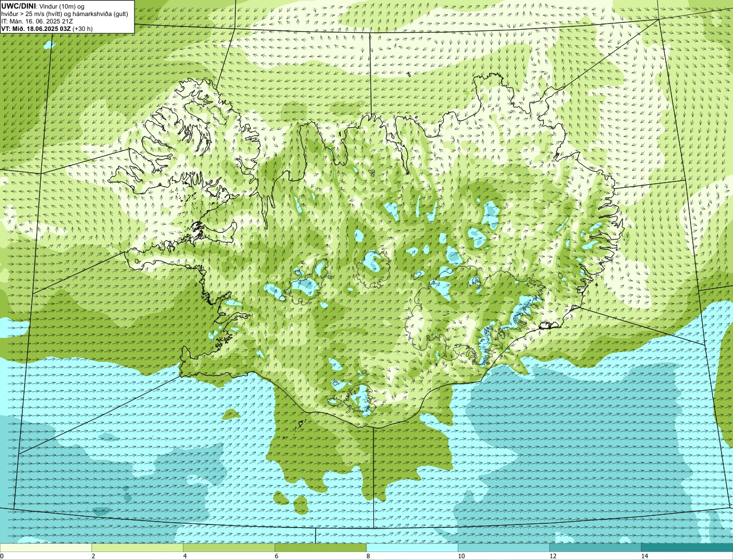Click legend label 12
Viewport: 733px width, 560px height.
[553, 556]
